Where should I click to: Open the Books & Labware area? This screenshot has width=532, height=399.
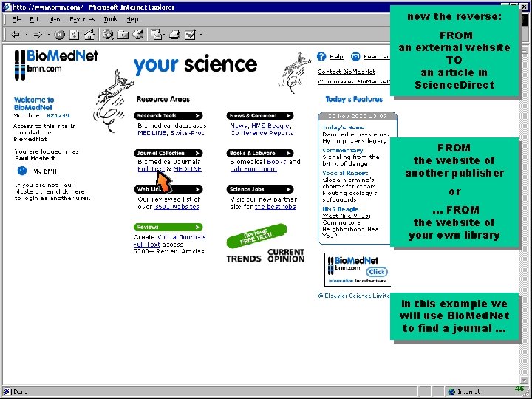coord(260,154)
